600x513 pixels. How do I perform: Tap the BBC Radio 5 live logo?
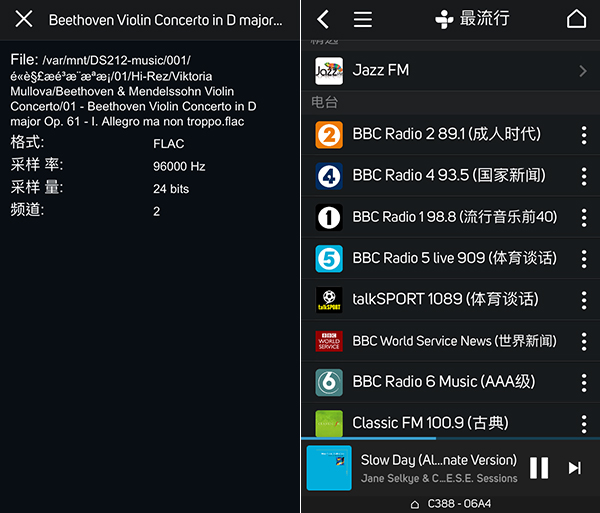tap(329, 259)
